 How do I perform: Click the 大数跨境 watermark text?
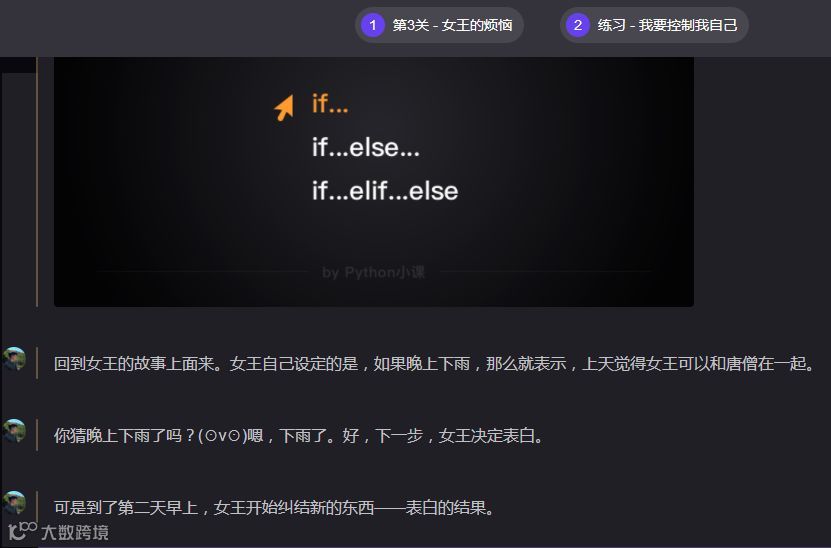(75, 532)
